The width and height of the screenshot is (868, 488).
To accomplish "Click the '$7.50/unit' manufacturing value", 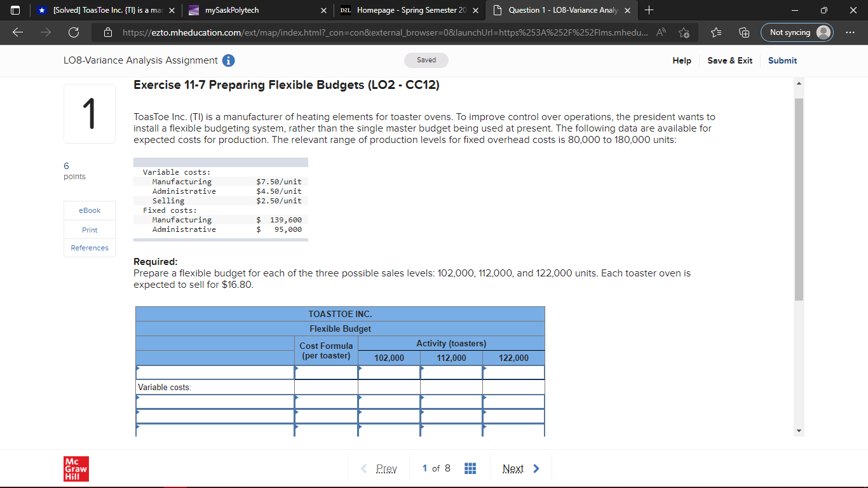I will (x=279, y=182).
